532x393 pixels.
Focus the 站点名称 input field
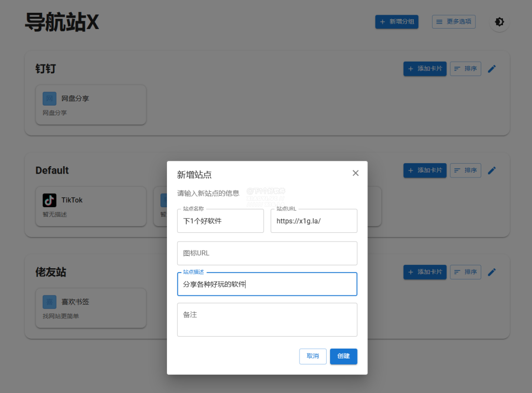point(220,221)
